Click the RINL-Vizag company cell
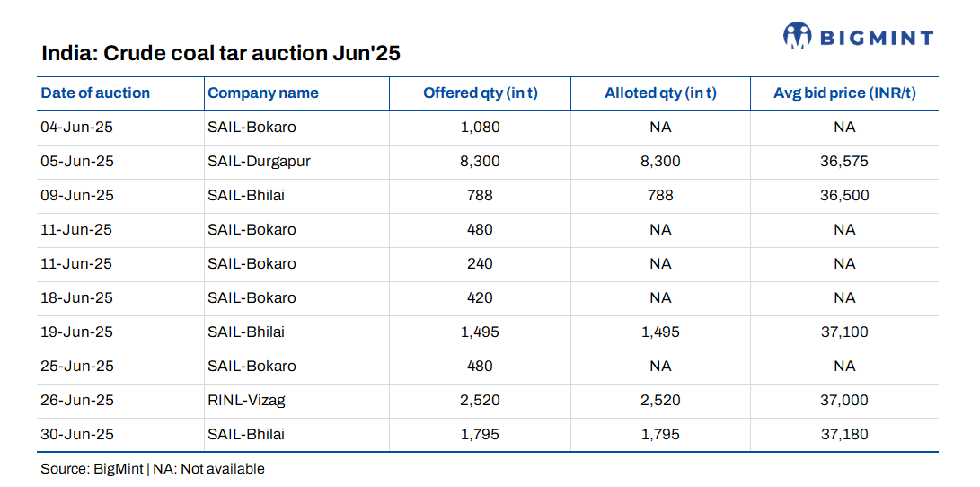The image size is (980, 487). pos(246,400)
